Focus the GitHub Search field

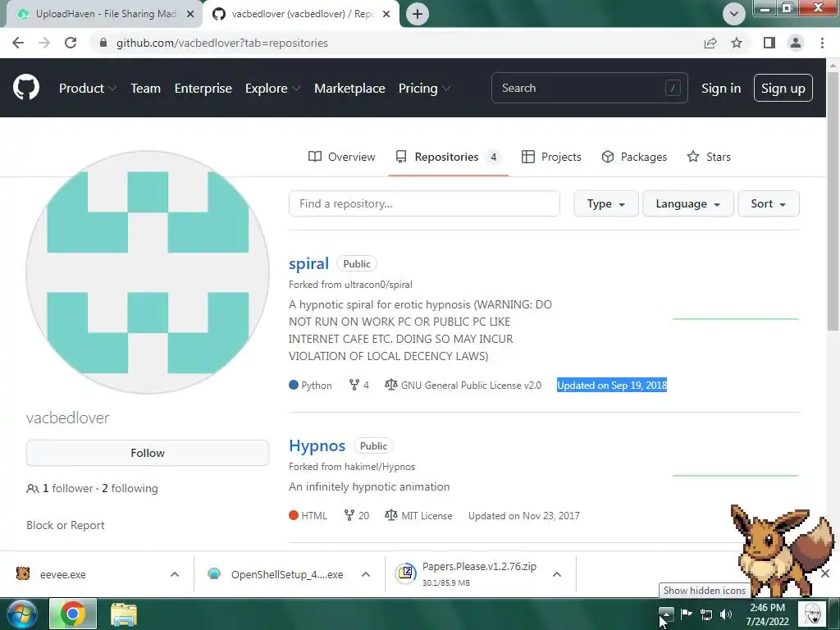tap(589, 88)
